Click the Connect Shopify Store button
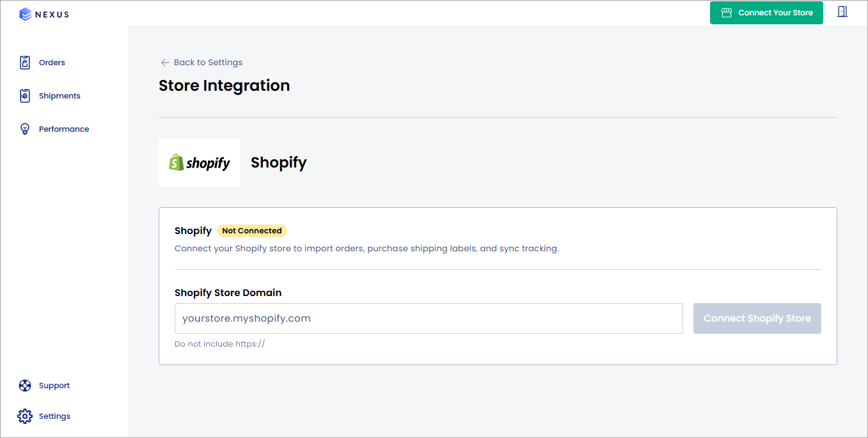This screenshot has height=438, width=868. coord(757,318)
